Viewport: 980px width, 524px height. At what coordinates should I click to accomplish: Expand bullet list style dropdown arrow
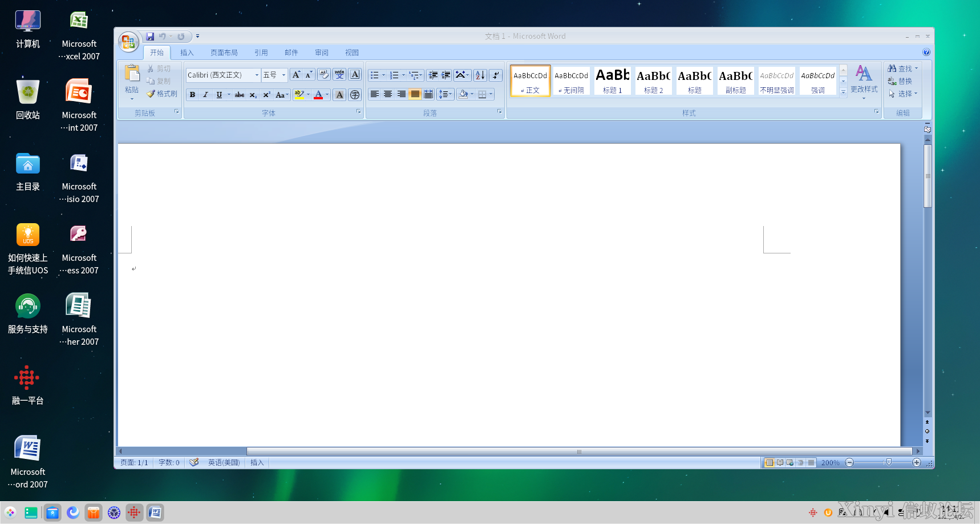pos(383,75)
